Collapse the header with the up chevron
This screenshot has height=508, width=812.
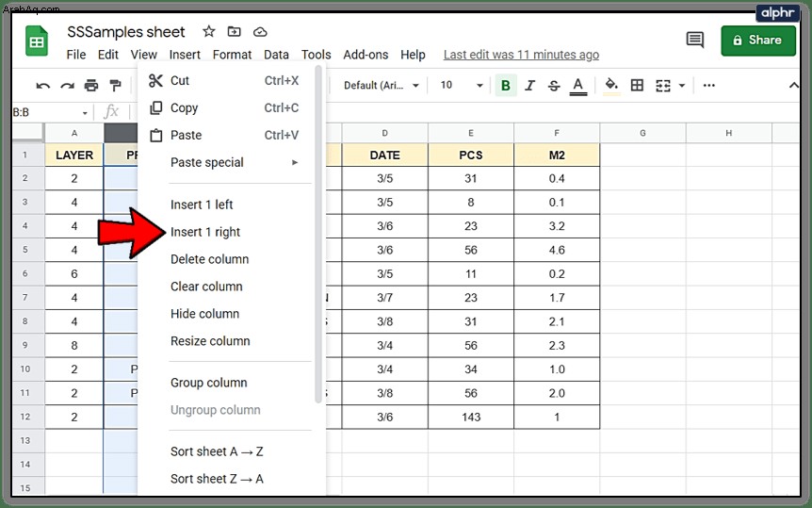click(x=793, y=86)
